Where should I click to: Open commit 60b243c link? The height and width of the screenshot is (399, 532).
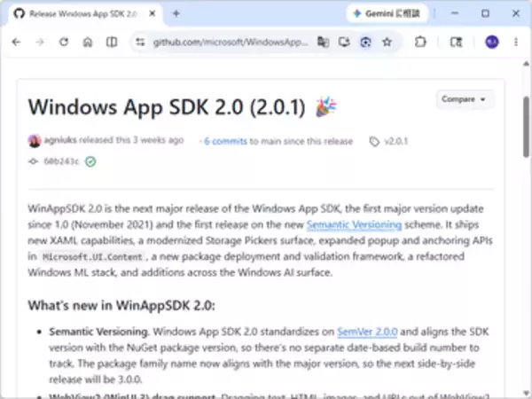(61, 161)
